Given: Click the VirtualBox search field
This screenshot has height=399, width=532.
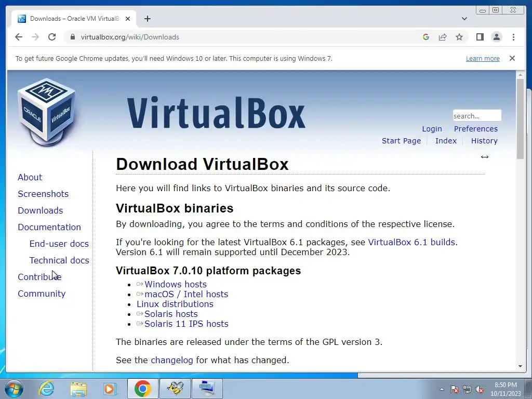Looking at the screenshot, I should pos(477,116).
